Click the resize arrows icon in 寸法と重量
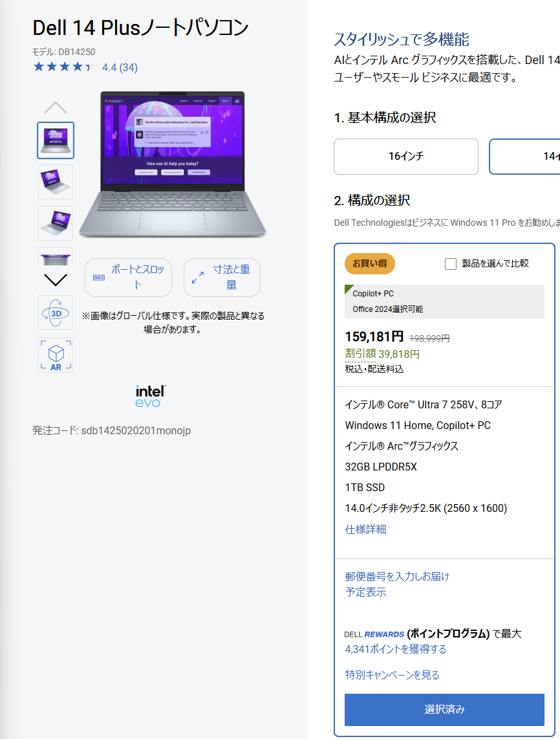This screenshot has height=739, width=560. 198,278
